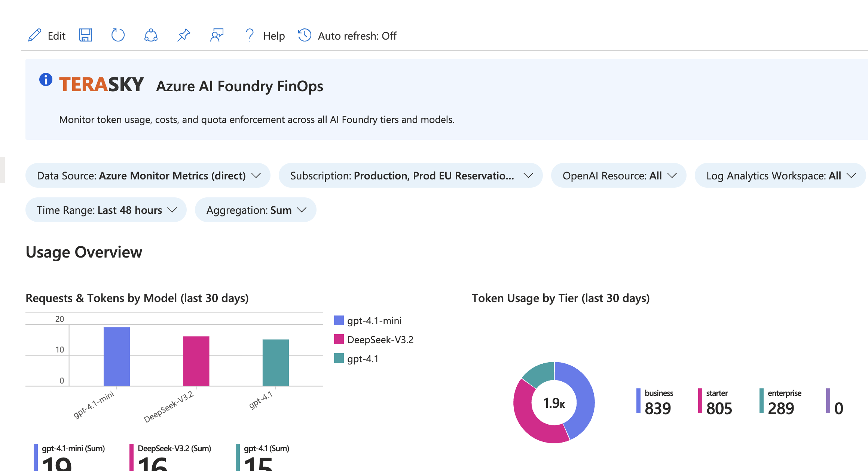Change the Time Range dropdown
The image size is (868, 471).
click(106, 210)
